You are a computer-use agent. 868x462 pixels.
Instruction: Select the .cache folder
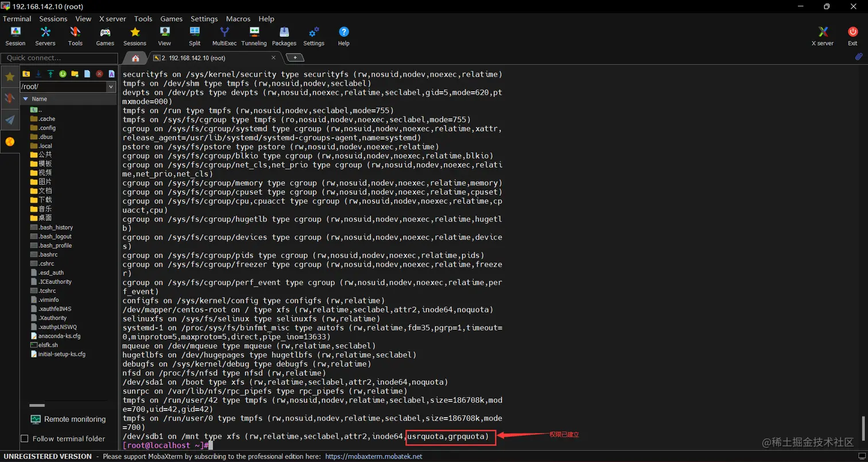(x=42, y=119)
